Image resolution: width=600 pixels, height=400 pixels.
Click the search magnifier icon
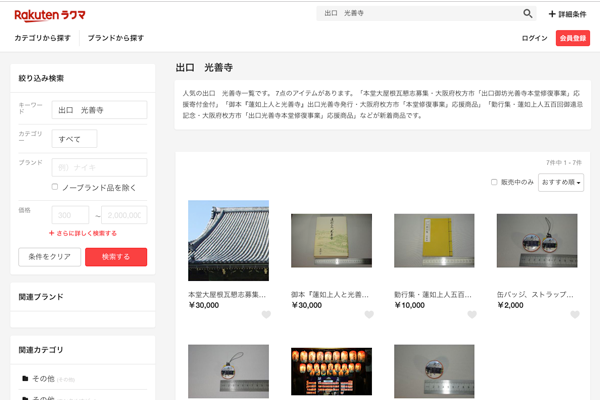[x=528, y=14]
